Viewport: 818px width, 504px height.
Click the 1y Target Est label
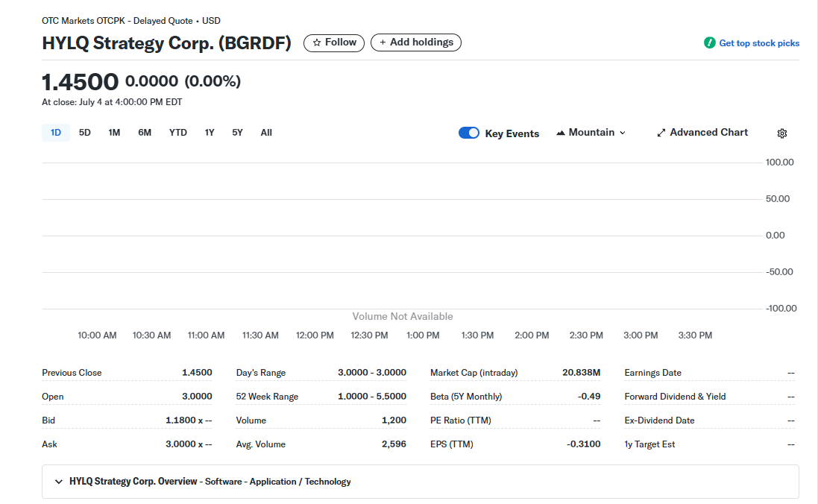tap(649, 444)
